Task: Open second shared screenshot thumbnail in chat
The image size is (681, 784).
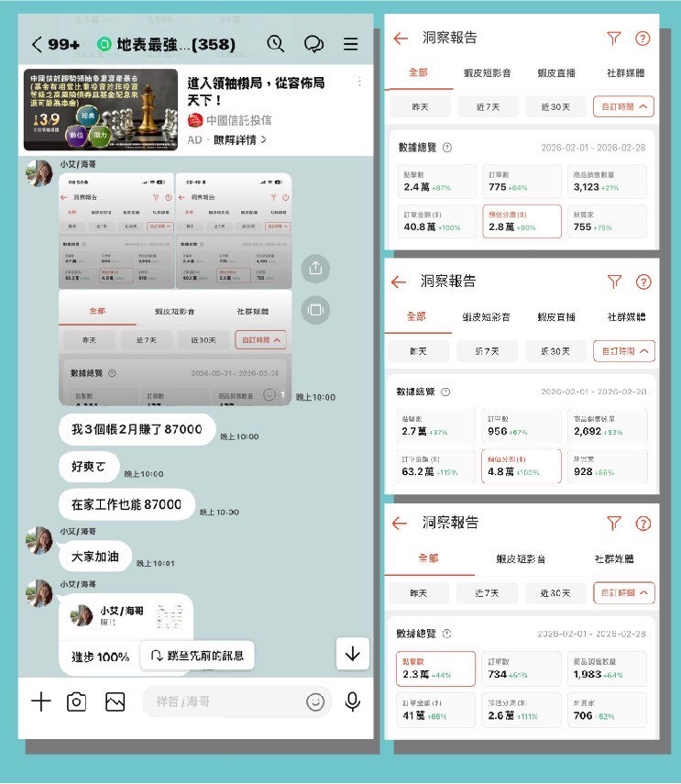Action: click(234, 231)
